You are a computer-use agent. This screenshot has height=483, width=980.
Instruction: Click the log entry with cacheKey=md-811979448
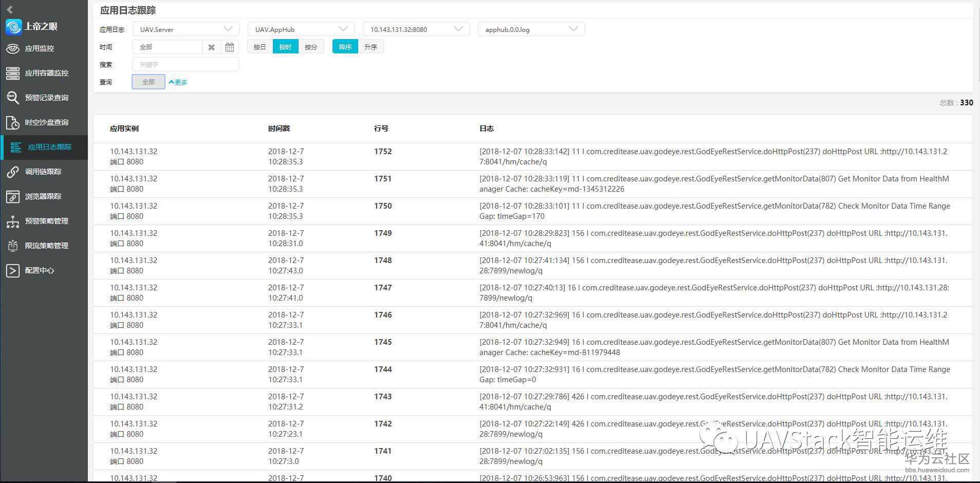coord(714,347)
